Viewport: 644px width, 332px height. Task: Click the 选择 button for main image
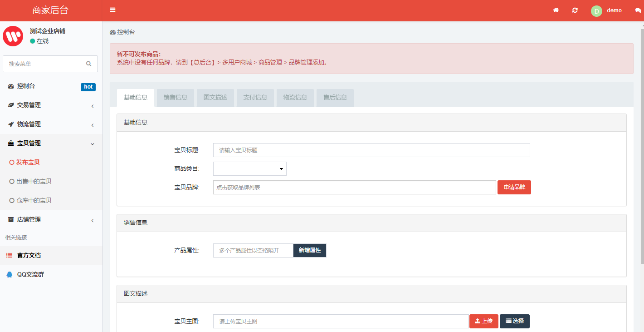point(515,321)
